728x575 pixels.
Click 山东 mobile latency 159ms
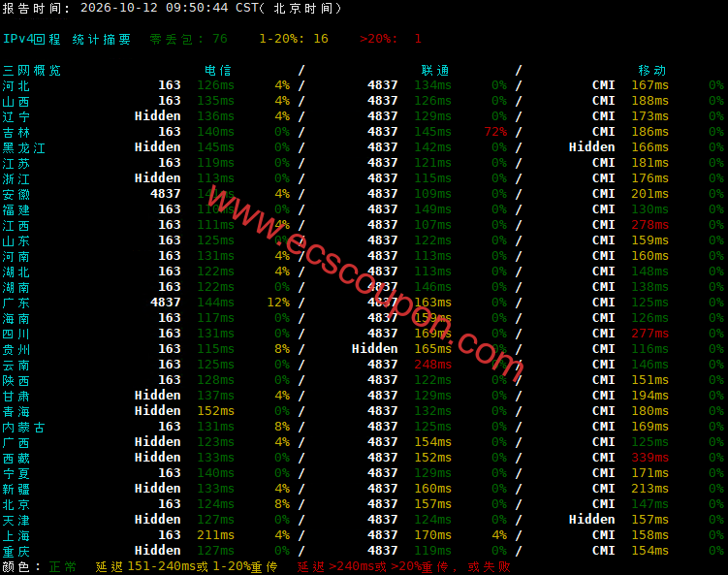[x=649, y=240]
